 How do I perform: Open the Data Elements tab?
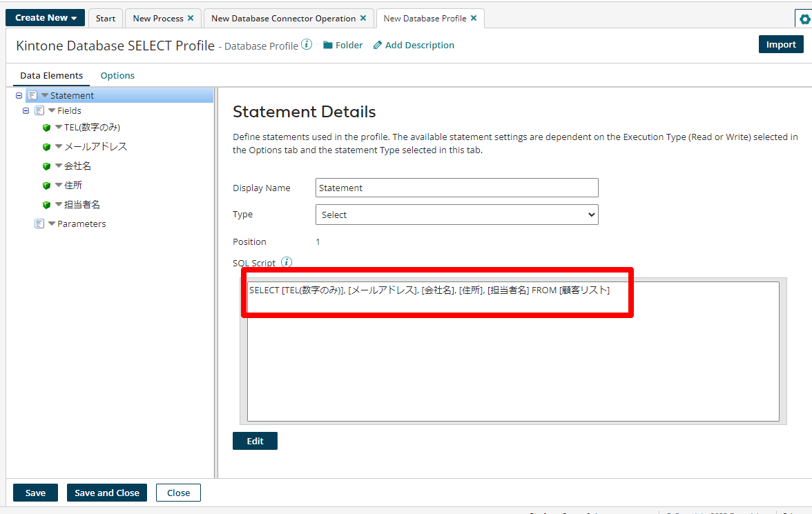(51, 76)
